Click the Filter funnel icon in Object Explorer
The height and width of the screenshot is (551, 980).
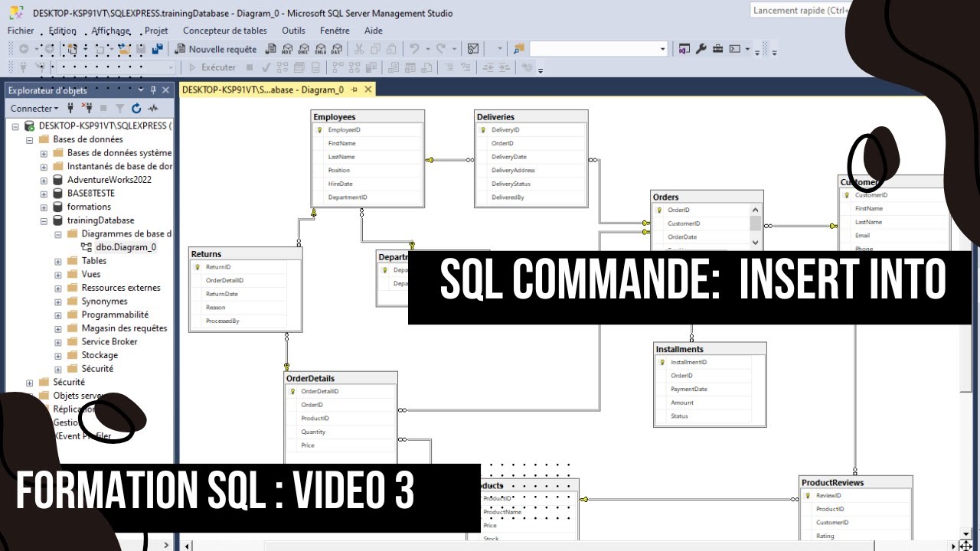tap(119, 109)
